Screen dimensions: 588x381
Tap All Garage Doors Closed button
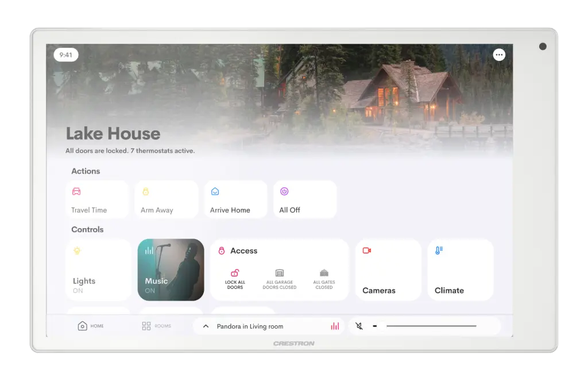[280, 279]
